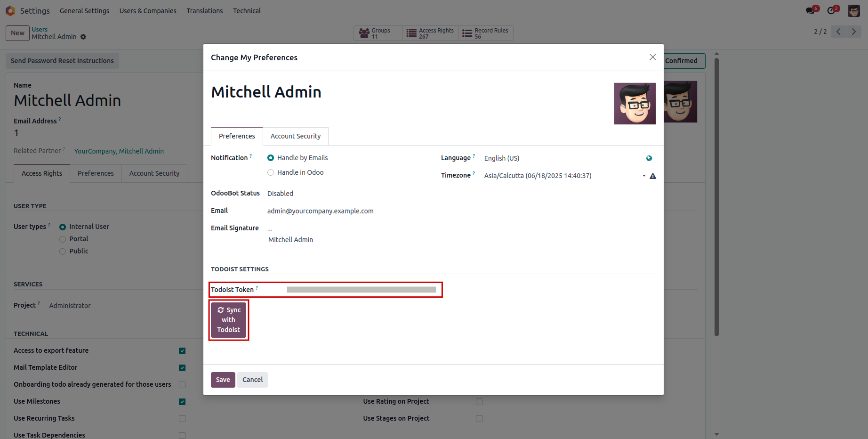Switch to Account Security tab in user form
Screen dimensions: 868x439
pyautogui.click(x=154, y=173)
